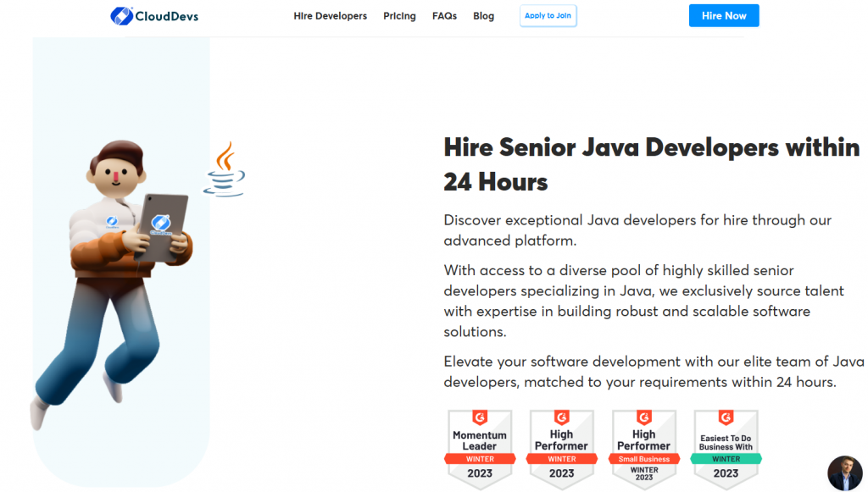Click the heading Hire Senior Java Developers
Viewport: 868px width, 492px height.
(651, 163)
